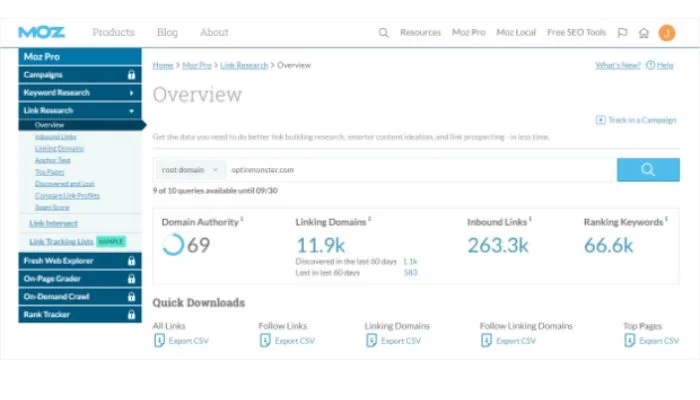Click the green SAMPLE badge

(x=111, y=242)
